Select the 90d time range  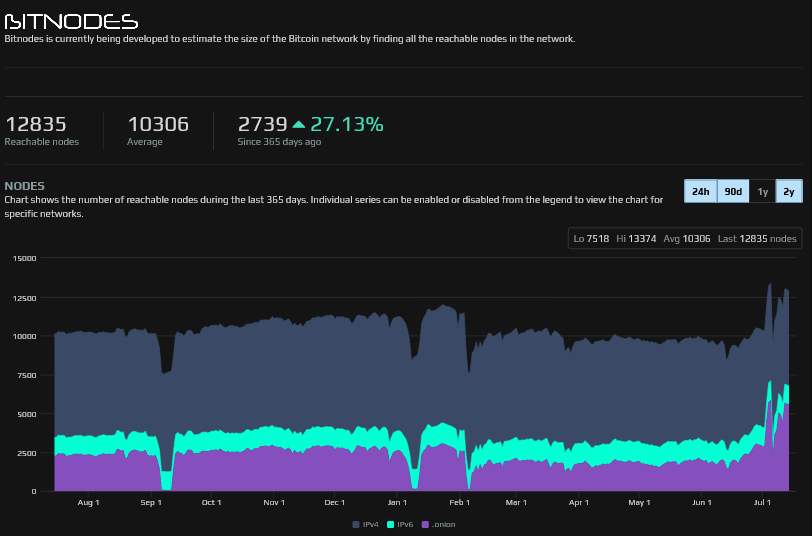point(733,191)
